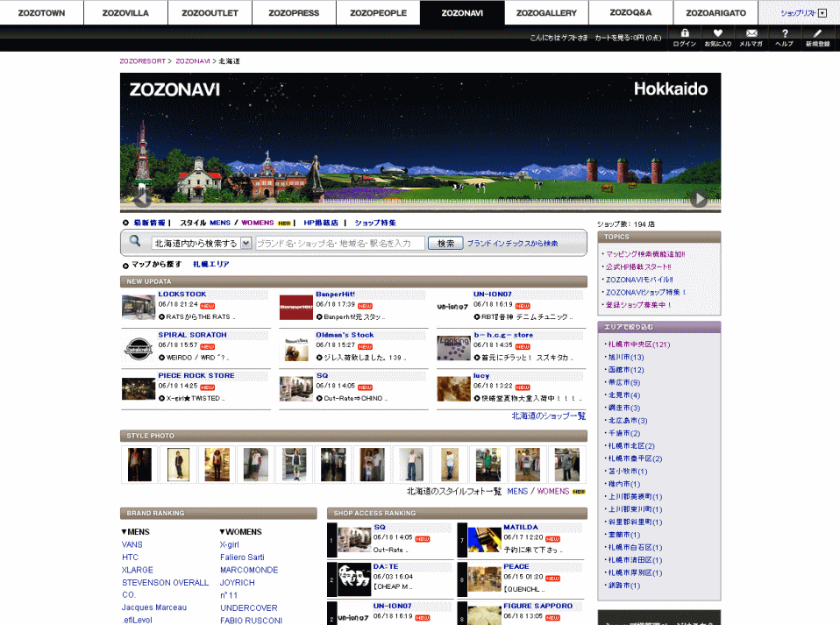Open the lucy shop thumbnail
840x625 pixels.
tap(453, 389)
